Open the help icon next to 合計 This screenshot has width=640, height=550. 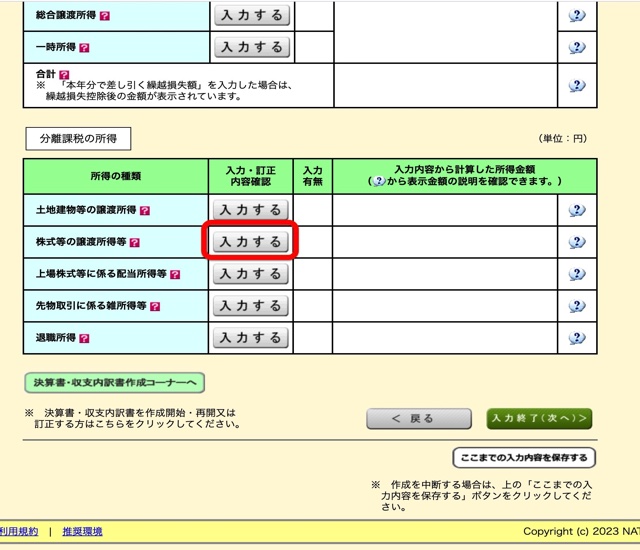coord(64,74)
